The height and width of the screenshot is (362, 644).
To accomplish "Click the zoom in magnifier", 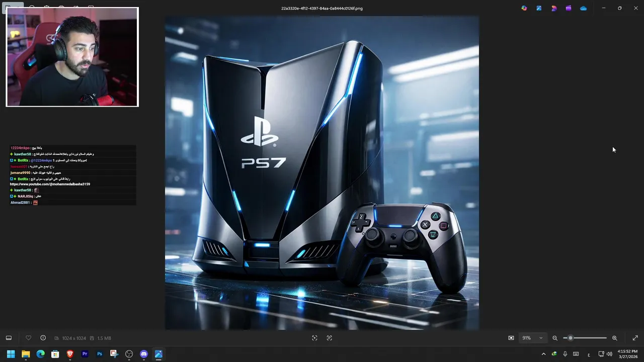I will coord(614,338).
